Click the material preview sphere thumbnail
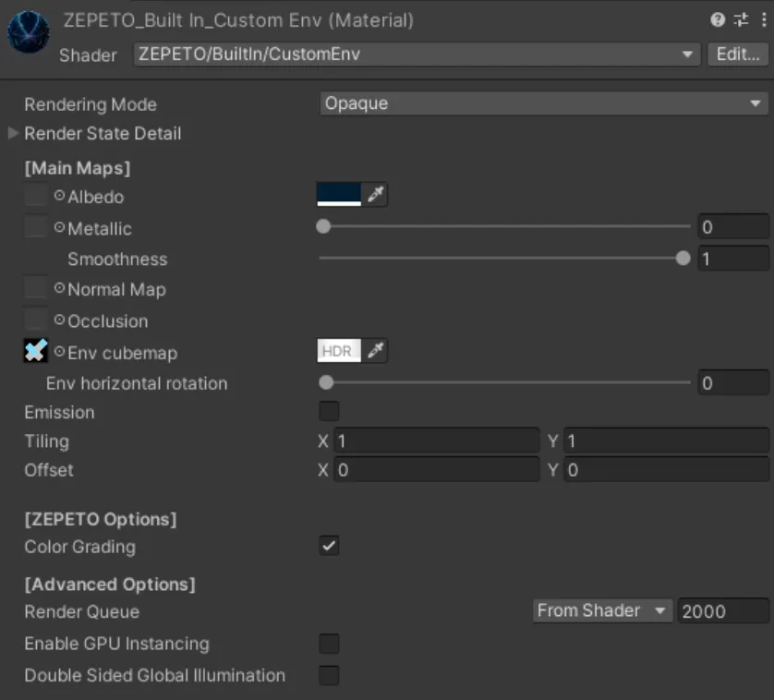Screen dimensions: 774x700 pos(28,32)
